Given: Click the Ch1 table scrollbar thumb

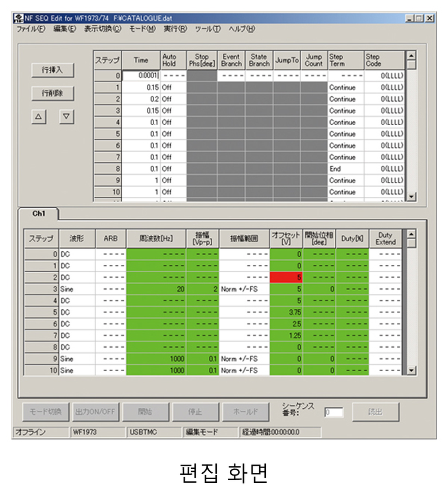Looking at the screenshot, I should coord(411,243).
